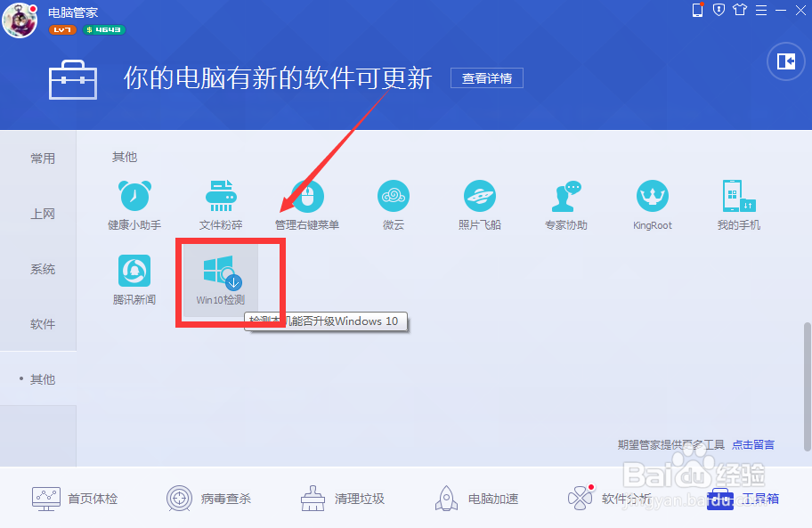Open the 健康小助手 alarm clock tool
Screen dimensions: 812x528
click(134, 205)
